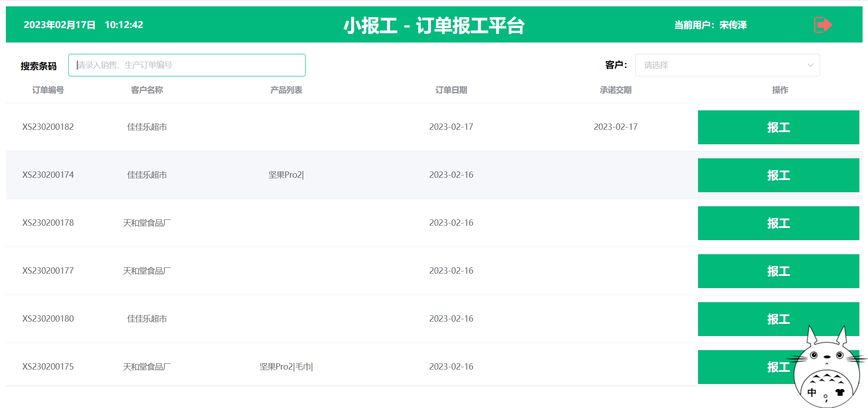
Task: Click the 客户名称 column header
Action: point(147,90)
